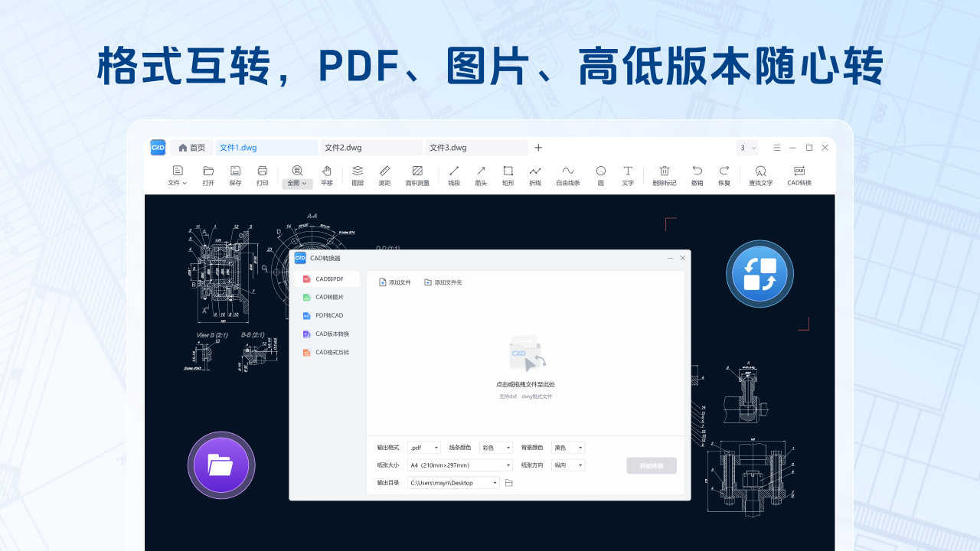Open the 查找文字 find text tool

point(759,175)
